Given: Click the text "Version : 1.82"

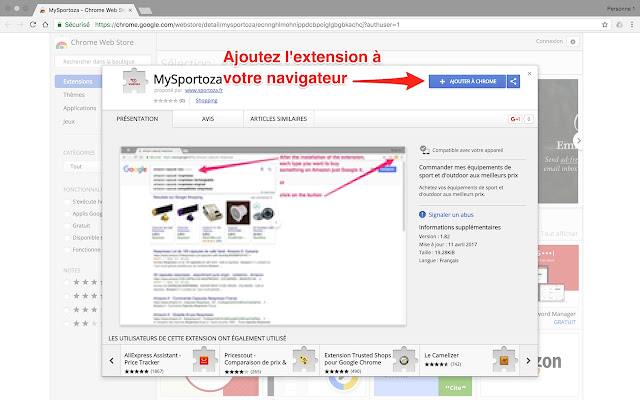Looking at the screenshot, I should (x=434, y=236).
